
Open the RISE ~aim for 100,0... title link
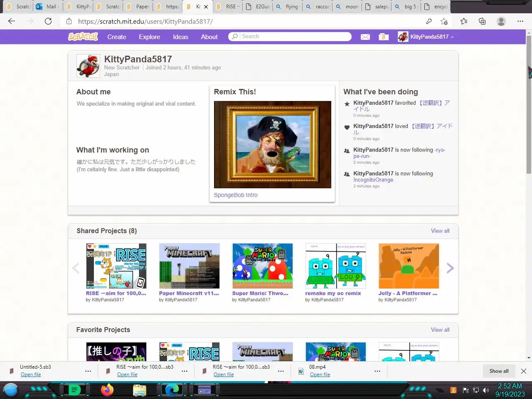tap(116, 293)
